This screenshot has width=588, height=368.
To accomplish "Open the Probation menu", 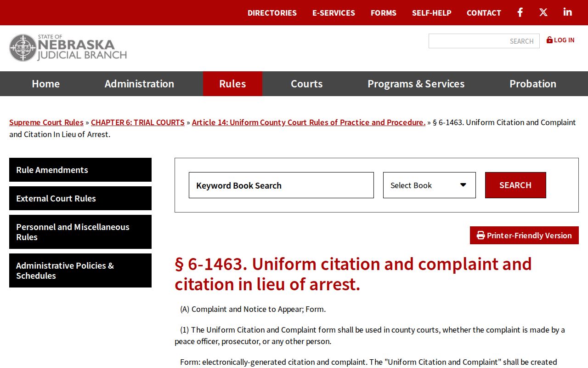I will click(533, 84).
